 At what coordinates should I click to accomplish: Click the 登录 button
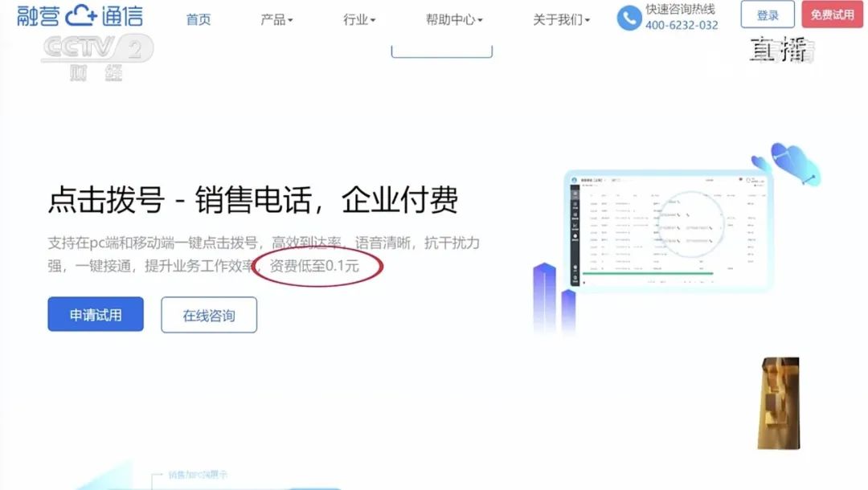click(767, 14)
